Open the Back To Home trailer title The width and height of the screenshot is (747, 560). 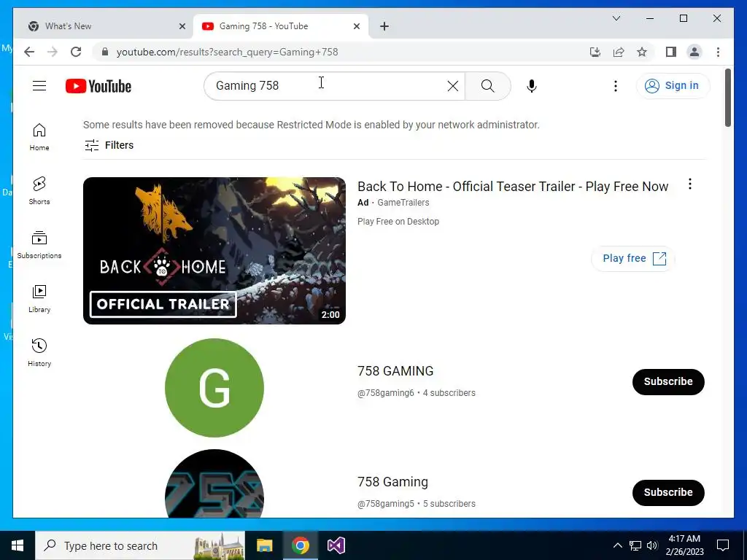point(513,186)
